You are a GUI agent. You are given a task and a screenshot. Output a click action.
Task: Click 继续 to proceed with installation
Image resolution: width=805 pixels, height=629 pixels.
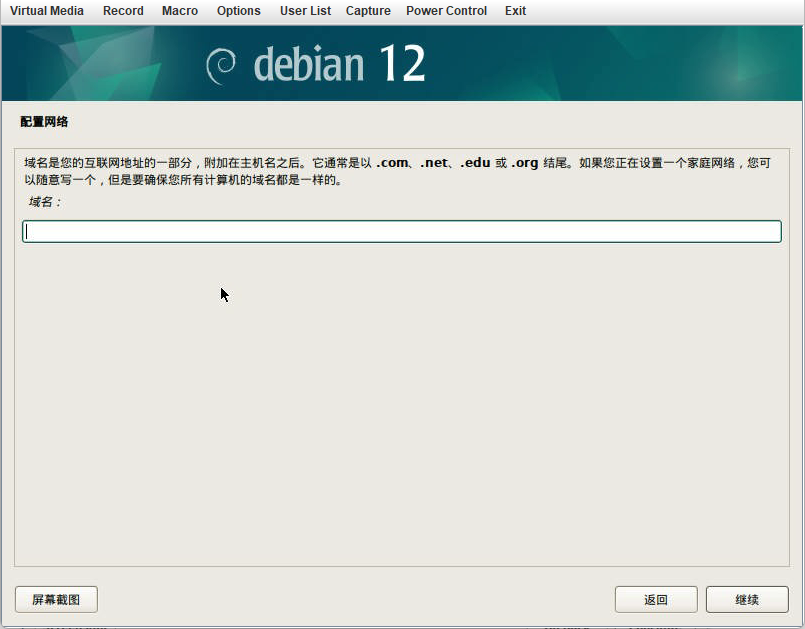(x=746, y=599)
